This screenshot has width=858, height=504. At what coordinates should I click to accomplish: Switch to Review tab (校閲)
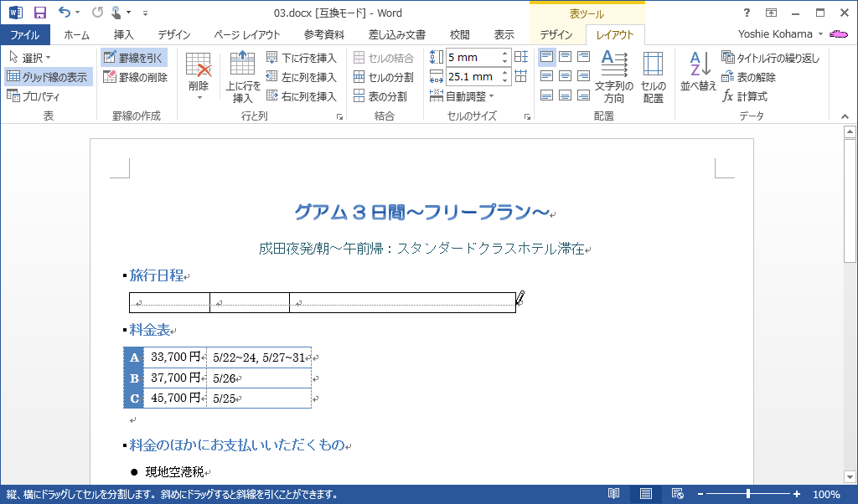(460, 35)
